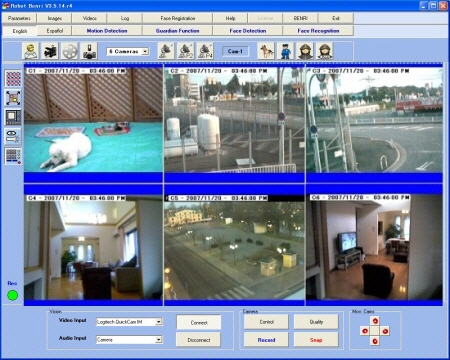450x360 pixels.
Task: Click the Record button
Action: 266,340
